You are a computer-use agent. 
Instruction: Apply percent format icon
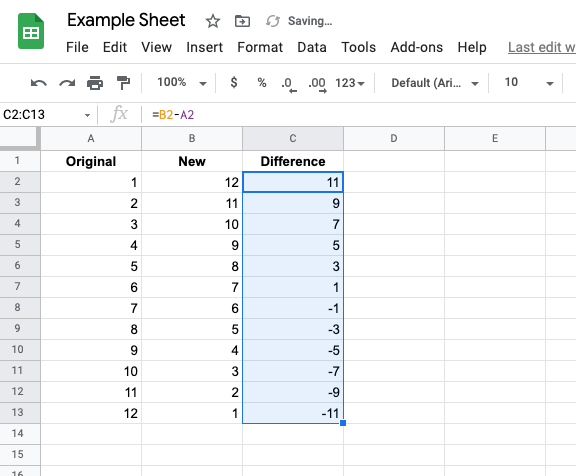click(x=262, y=82)
